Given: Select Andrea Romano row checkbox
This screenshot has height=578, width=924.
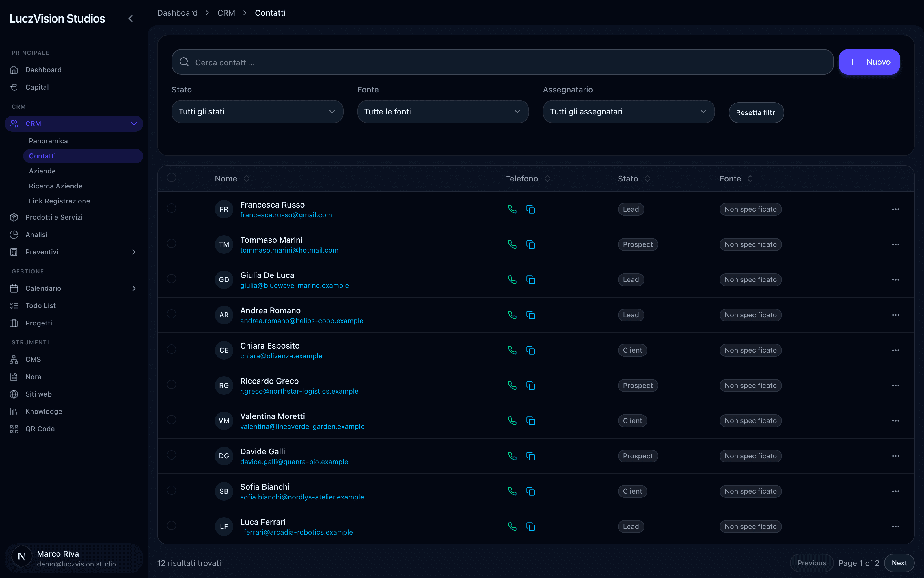Looking at the screenshot, I should [x=172, y=314].
